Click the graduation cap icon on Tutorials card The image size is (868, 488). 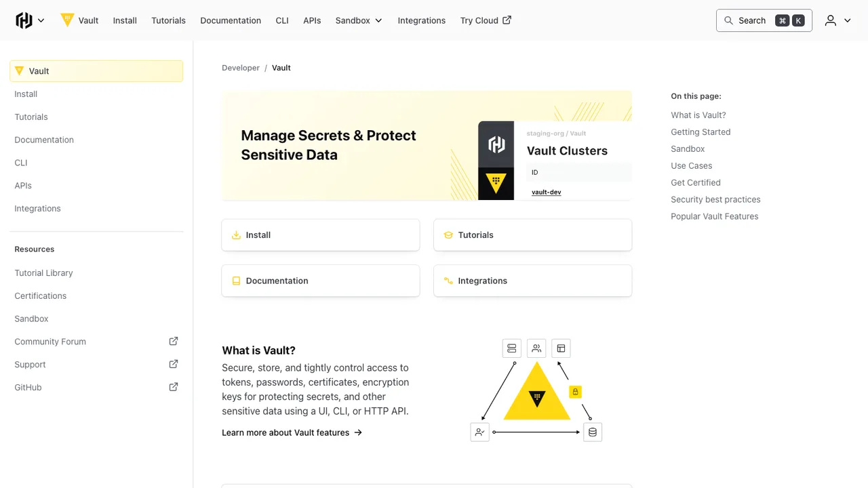[x=448, y=235]
